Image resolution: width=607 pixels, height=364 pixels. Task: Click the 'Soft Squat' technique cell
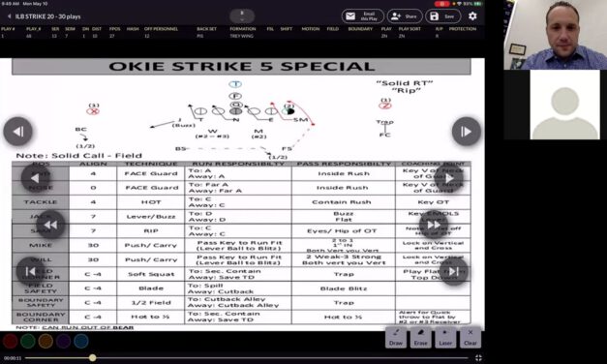click(x=151, y=274)
